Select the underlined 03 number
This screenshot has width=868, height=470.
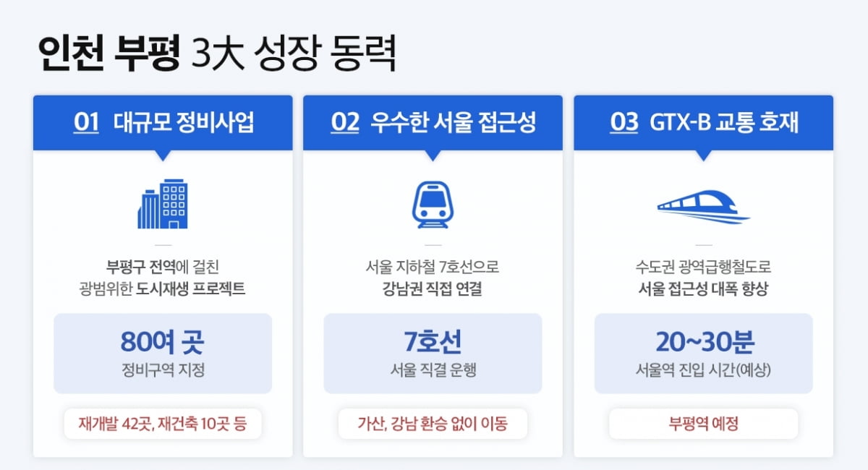pos(624,123)
